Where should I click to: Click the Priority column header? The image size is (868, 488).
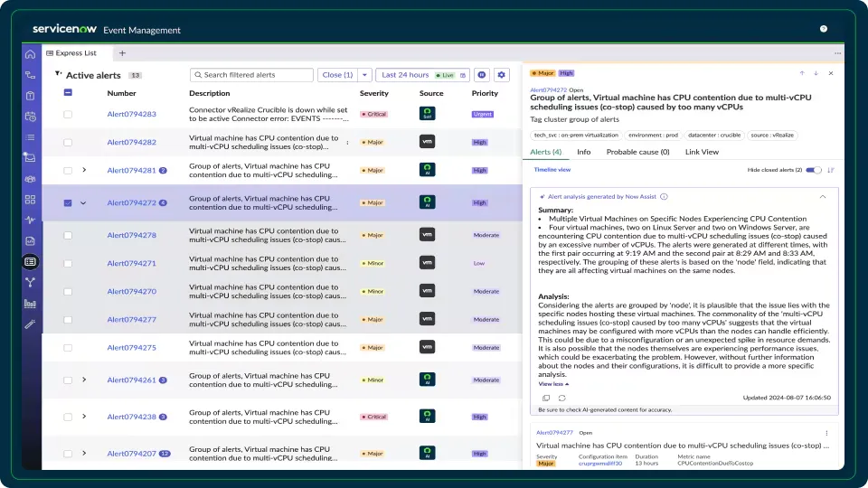tap(485, 93)
